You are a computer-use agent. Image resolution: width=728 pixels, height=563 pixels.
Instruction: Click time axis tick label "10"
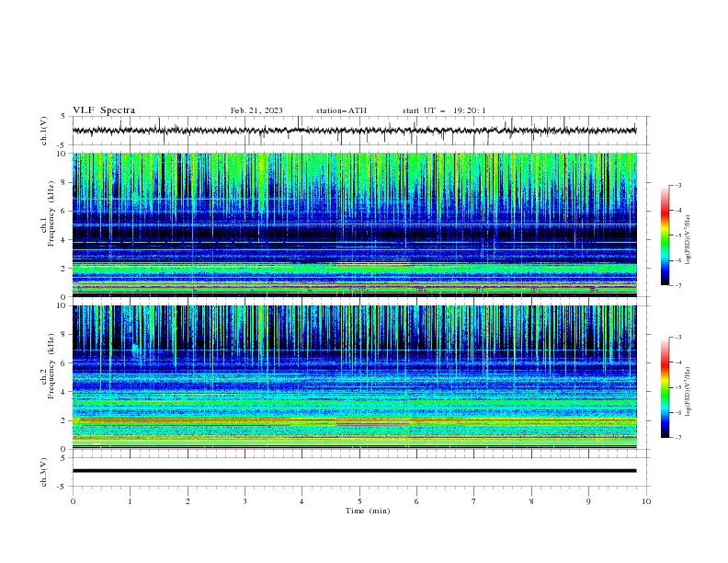(646, 501)
